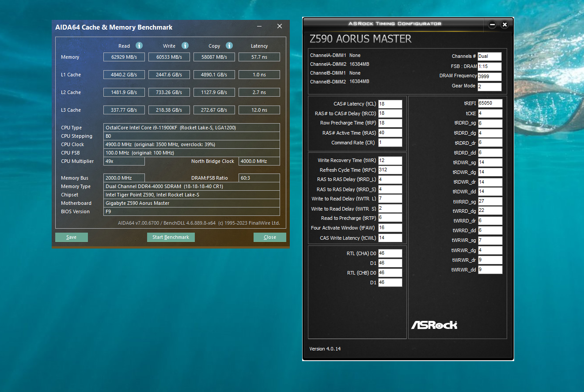584x392 pixels.
Task: Click the L1 Cache Read 4840.2 GB/s value
Action: [124, 75]
